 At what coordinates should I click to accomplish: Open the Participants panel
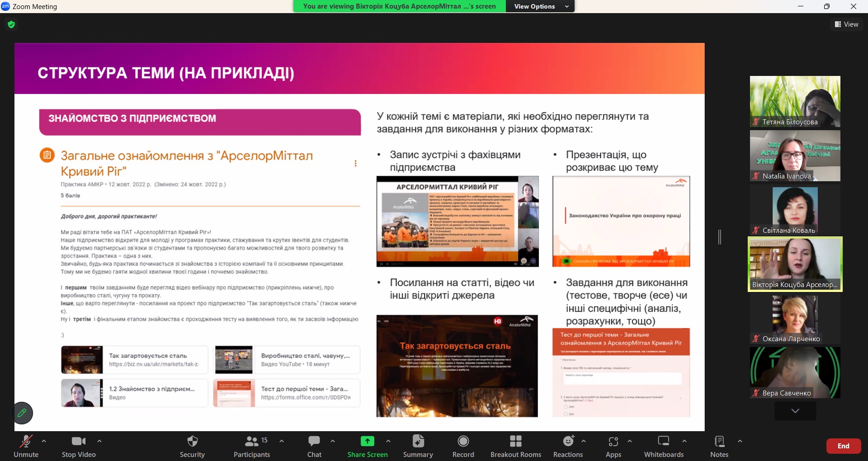[x=252, y=446]
